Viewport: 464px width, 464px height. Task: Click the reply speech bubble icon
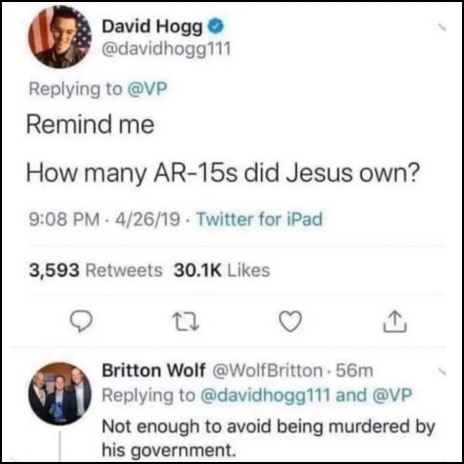[x=81, y=321]
